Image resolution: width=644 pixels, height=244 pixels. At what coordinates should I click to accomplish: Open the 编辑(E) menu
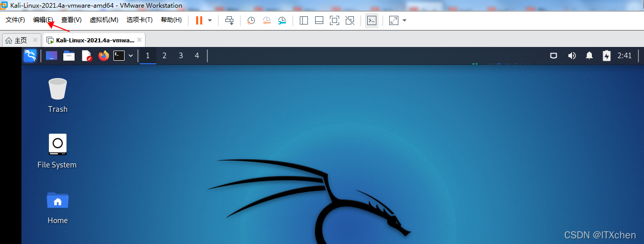pos(43,20)
